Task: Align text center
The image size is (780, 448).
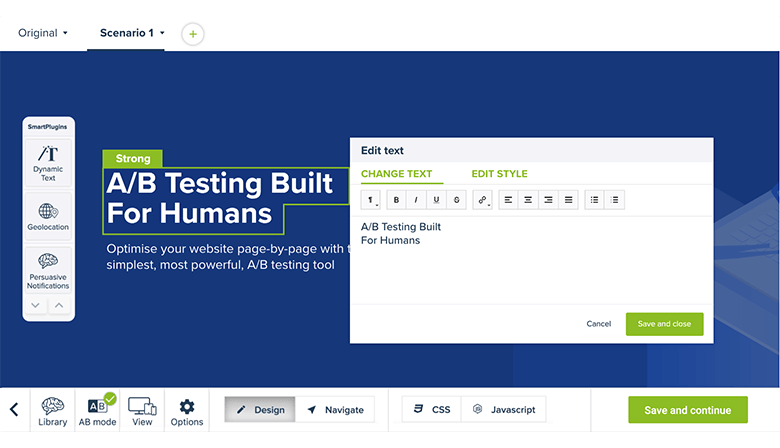Action: point(528,200)
